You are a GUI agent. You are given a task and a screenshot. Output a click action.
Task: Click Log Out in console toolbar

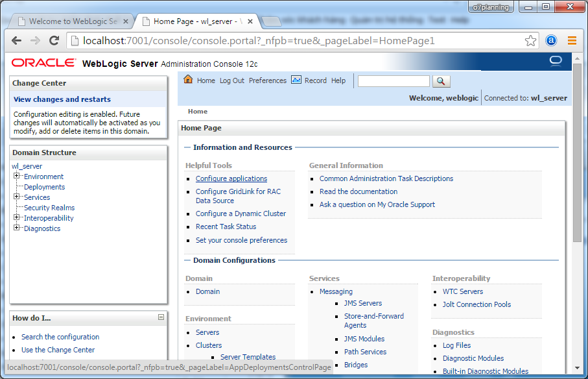tap(231, 80)
